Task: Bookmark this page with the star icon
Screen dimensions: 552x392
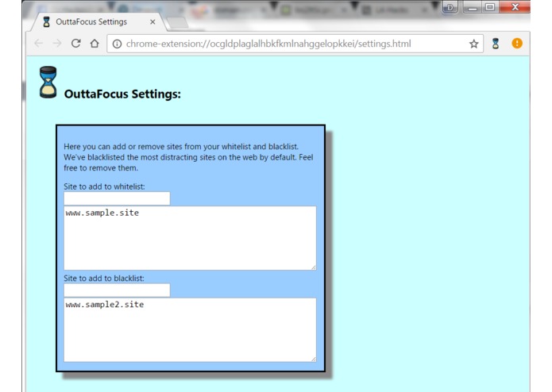Action: (x=474, y=44)
